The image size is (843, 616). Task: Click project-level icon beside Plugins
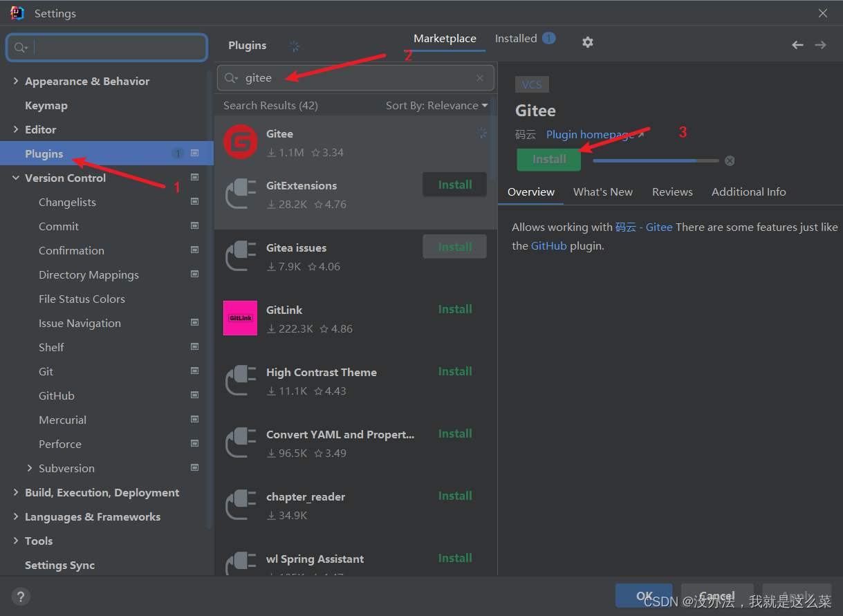coord(195,153)
